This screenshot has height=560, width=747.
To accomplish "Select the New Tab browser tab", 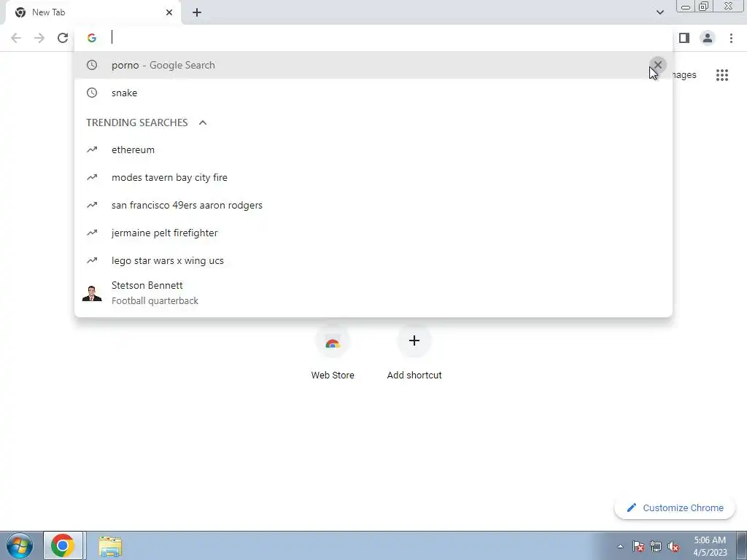I will [94, 12].
